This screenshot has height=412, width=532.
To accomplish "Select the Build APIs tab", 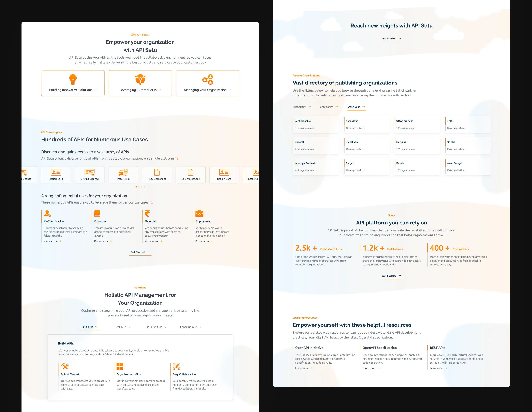I will (89, 327).
